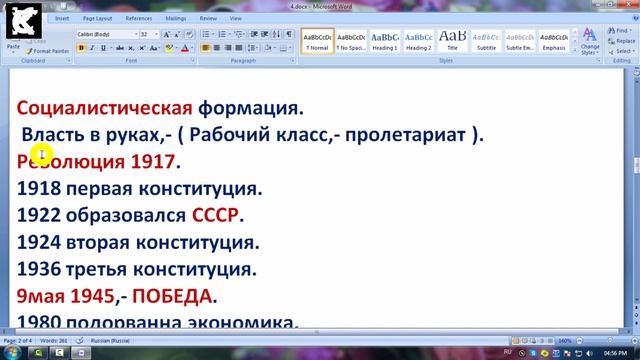Open font size dropdown

click(x=157, y=35)
